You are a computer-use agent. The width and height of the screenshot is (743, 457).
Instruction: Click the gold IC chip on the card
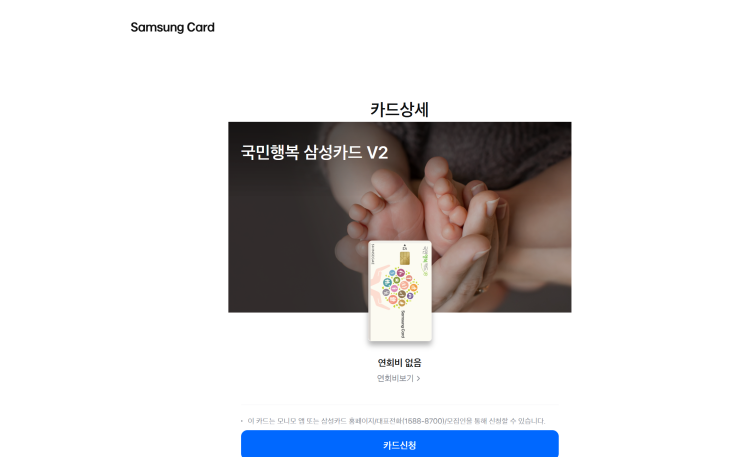405,258
